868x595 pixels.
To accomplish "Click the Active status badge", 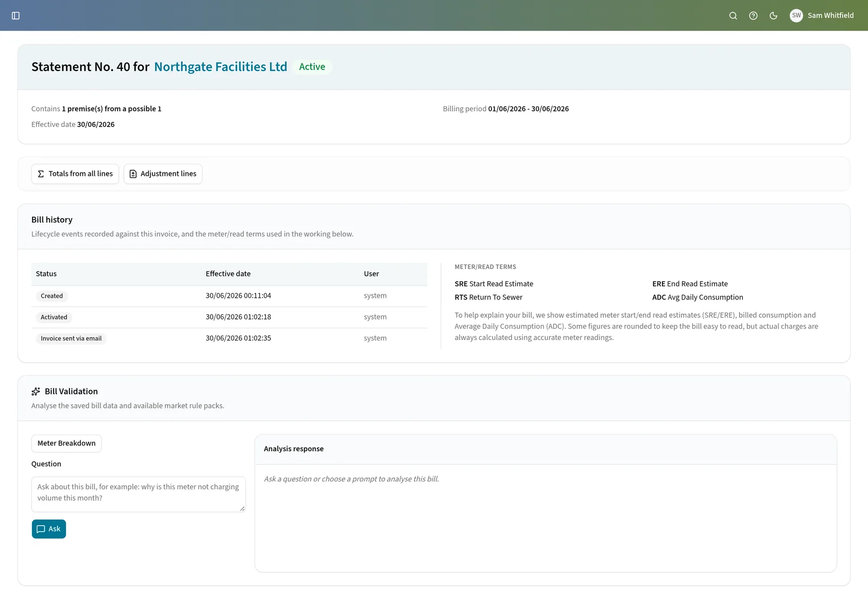I will [312, 67].
